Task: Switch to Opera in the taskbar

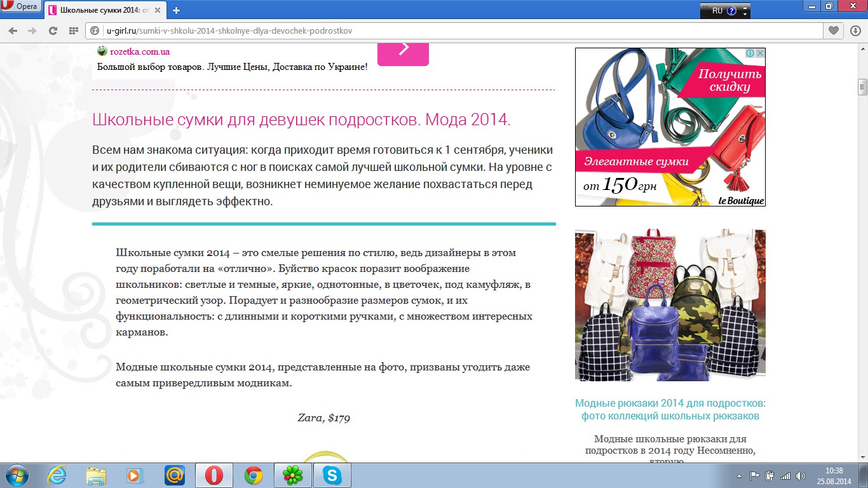Action: tap(214, 475)
